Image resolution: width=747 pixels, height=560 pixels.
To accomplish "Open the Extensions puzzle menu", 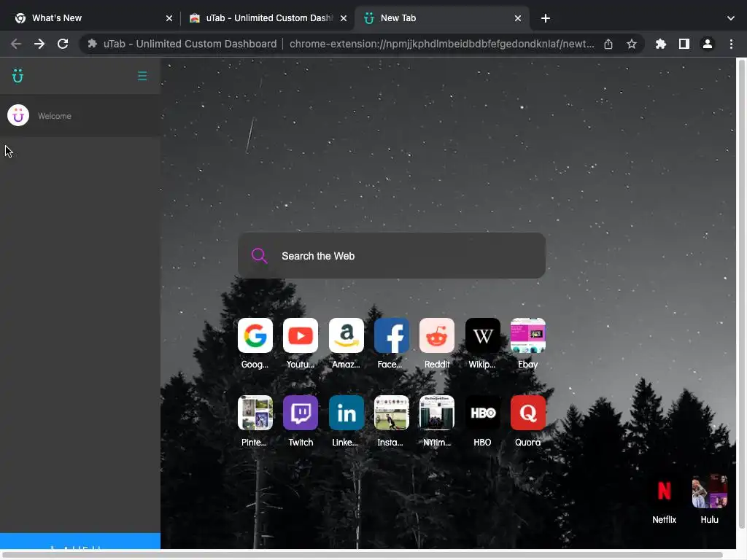I will [661, 44].
